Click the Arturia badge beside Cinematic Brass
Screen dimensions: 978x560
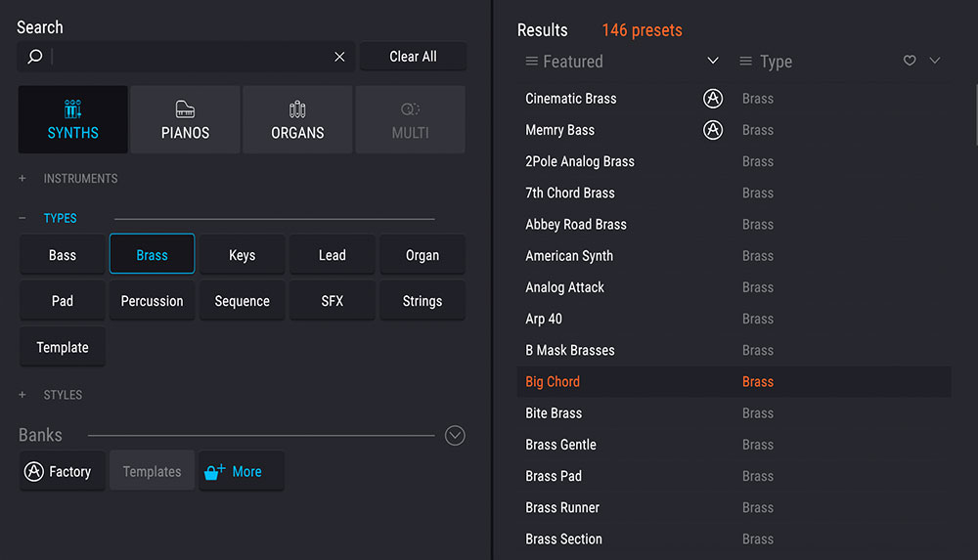point(713,99)
